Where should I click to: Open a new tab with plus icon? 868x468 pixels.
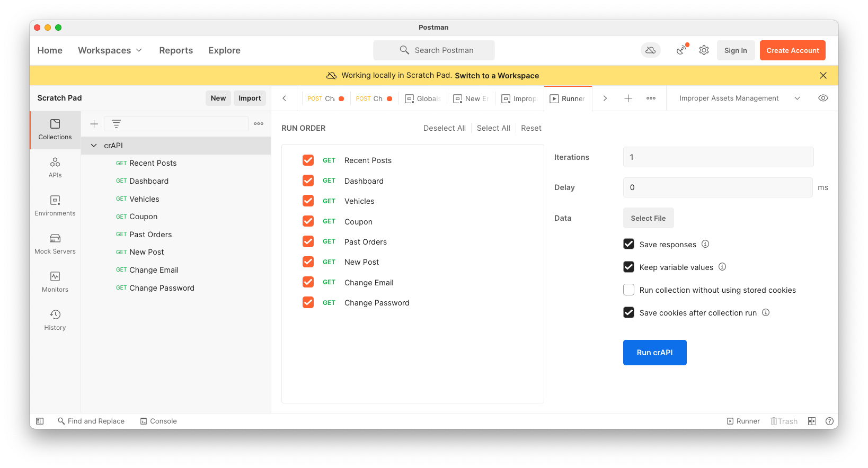[628, 98]
